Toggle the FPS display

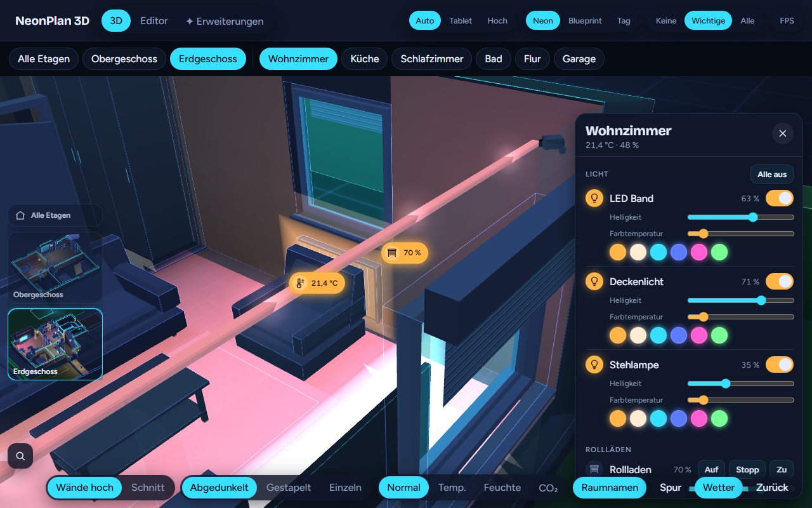(787, 21)
